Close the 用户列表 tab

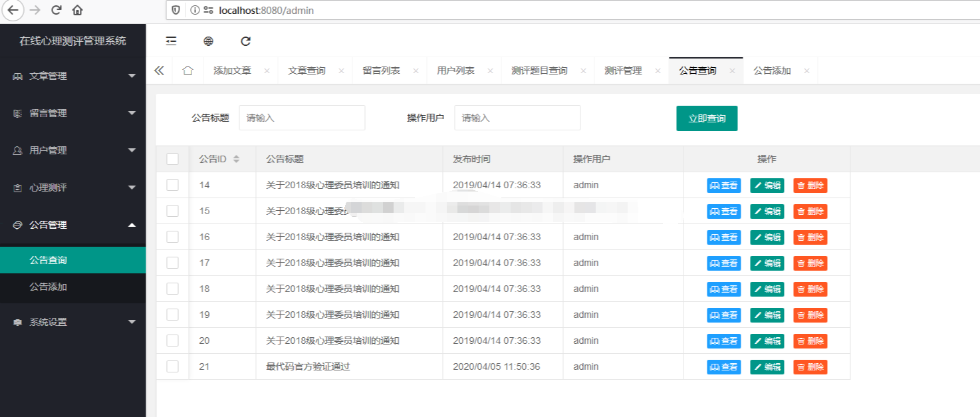(x=490, y=70)
